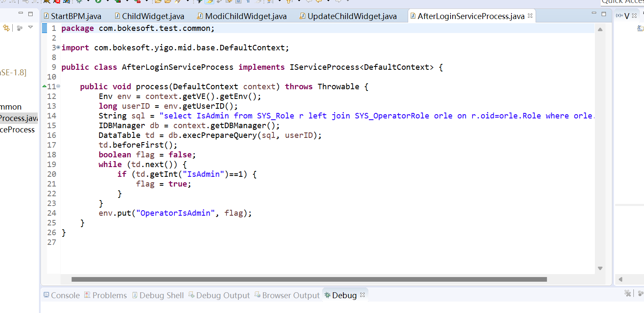Viewport: 644px width, 313px height.
Task: Click 'IServiceProcess<DefaultContext>' in the class declaration
Action: [362, 67]
